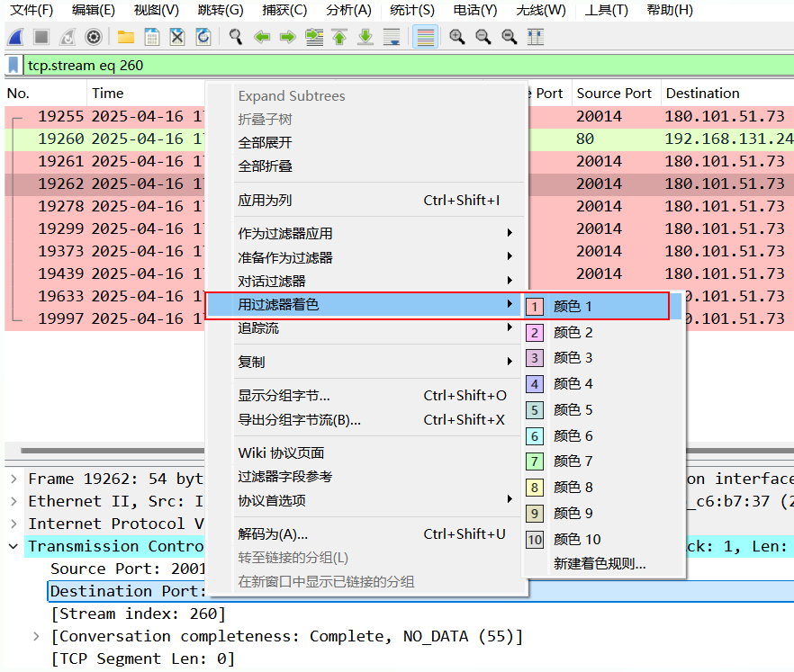Click the go to specific packet icon
The image size is (794, 672).
314,37
